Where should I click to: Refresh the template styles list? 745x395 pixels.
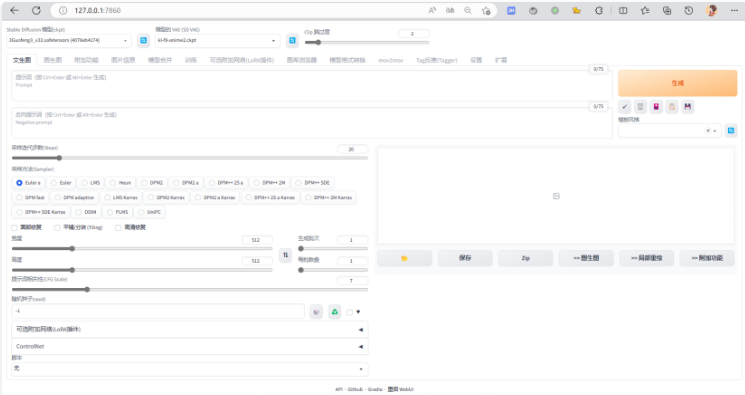point(731,130)
